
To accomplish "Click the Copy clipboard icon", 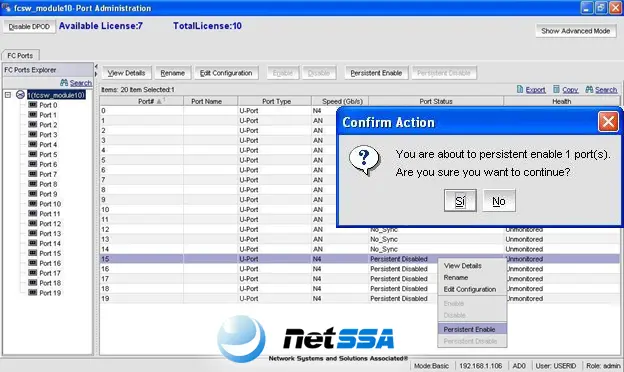I will [556, 89].
